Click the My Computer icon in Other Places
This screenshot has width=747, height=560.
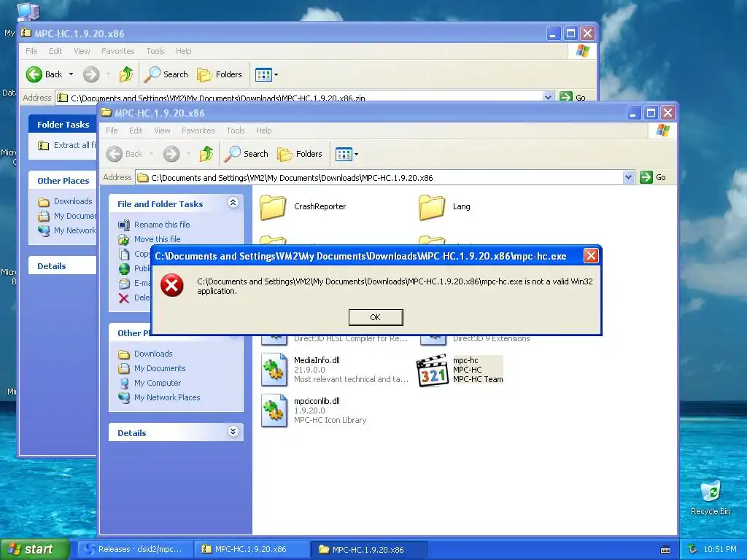[124, 384]
